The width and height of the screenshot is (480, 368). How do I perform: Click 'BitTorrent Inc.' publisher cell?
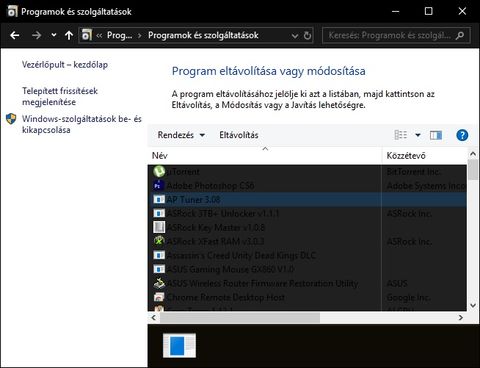tap(413, 172)
